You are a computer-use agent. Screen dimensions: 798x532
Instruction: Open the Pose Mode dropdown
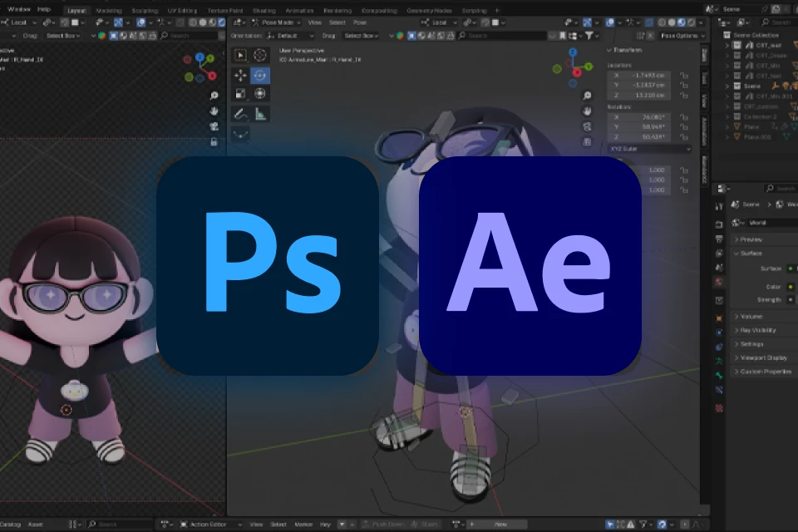276,22
